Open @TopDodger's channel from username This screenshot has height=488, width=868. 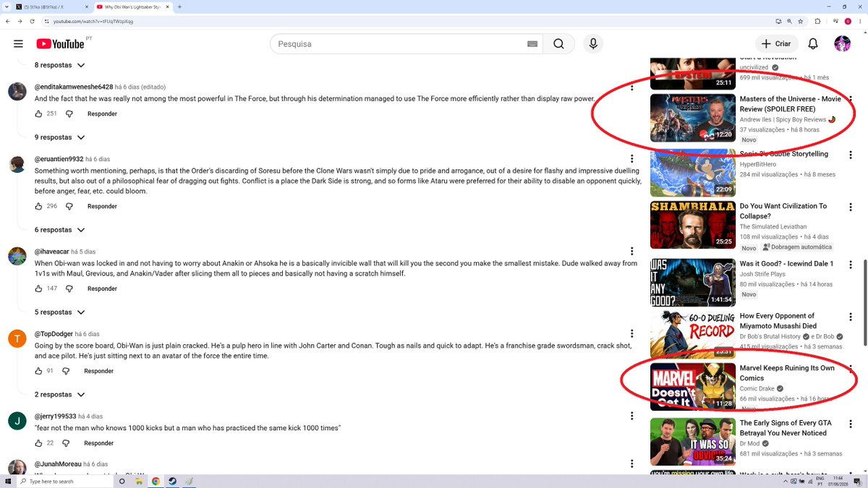[x=54, y=334]
